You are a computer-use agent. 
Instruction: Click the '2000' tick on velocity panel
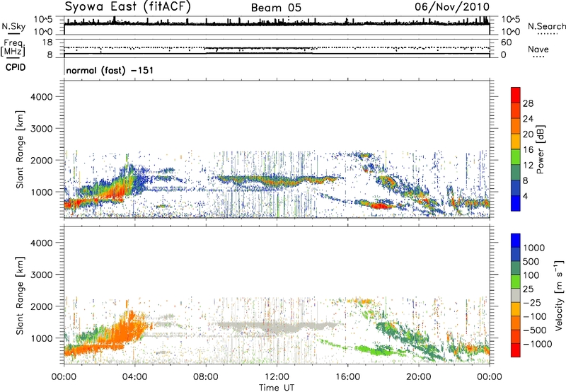click(42, 306)
